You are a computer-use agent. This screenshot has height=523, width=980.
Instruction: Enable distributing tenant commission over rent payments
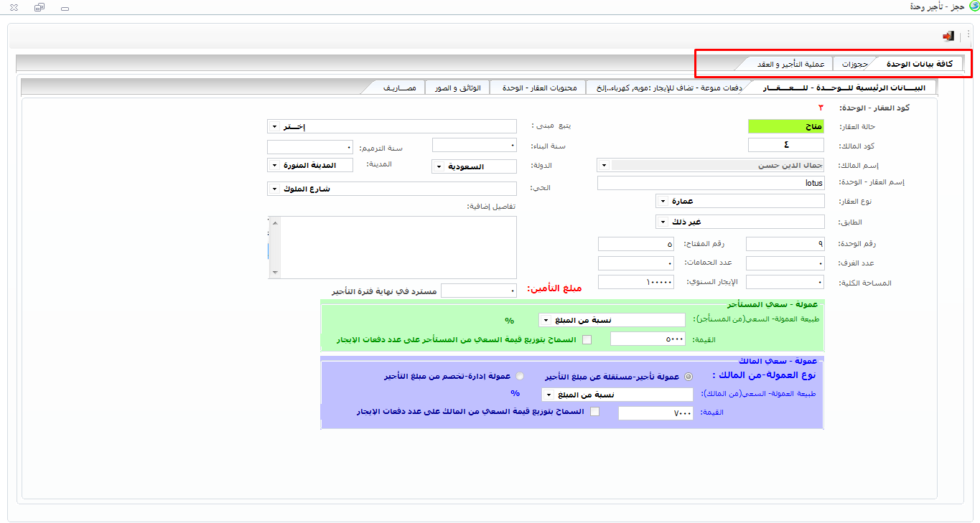(x=587, y=339)
